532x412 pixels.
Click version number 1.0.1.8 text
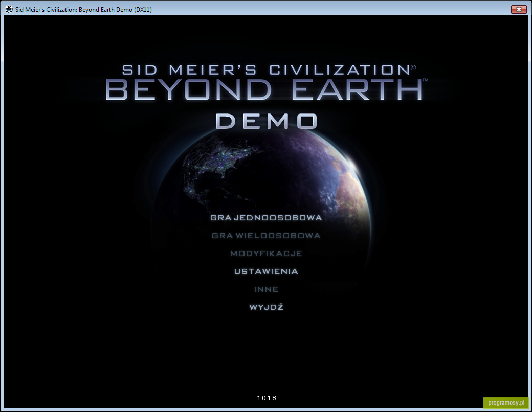tap(267, 398)
